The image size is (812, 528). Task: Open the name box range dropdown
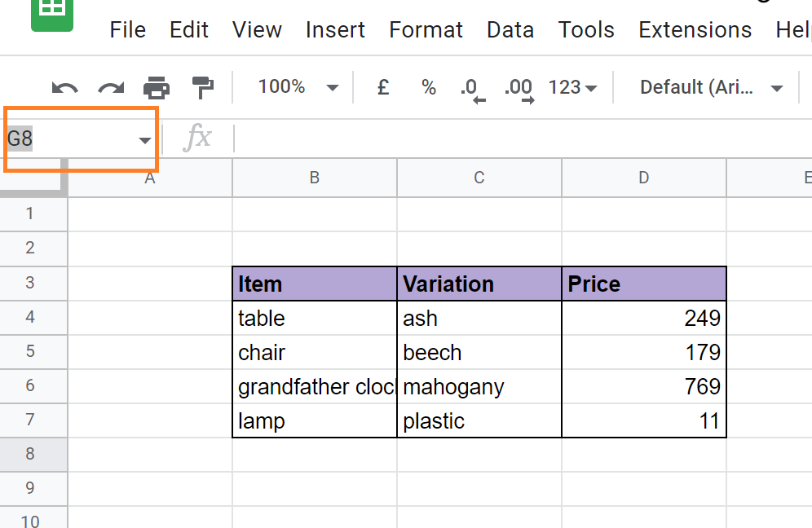[x=145, y=138]
